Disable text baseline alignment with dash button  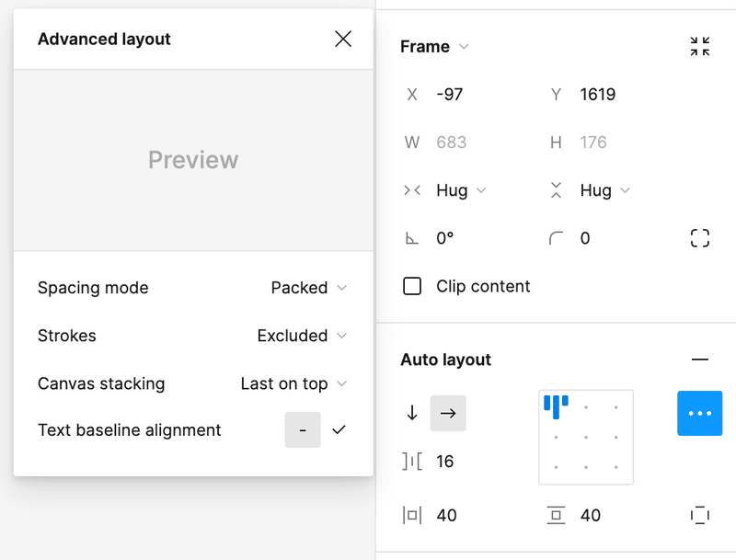tap(303, 430)
